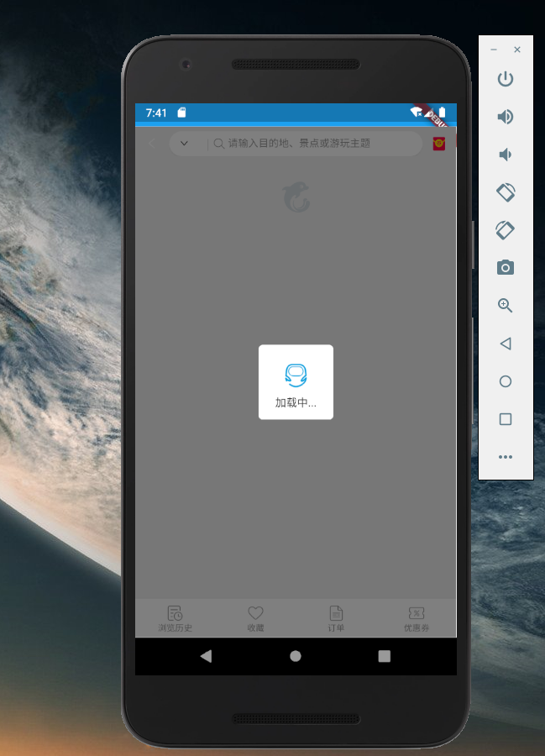545x756 pixels.
Task: Open the 订单 orders tab
Action: click(336, 618)
